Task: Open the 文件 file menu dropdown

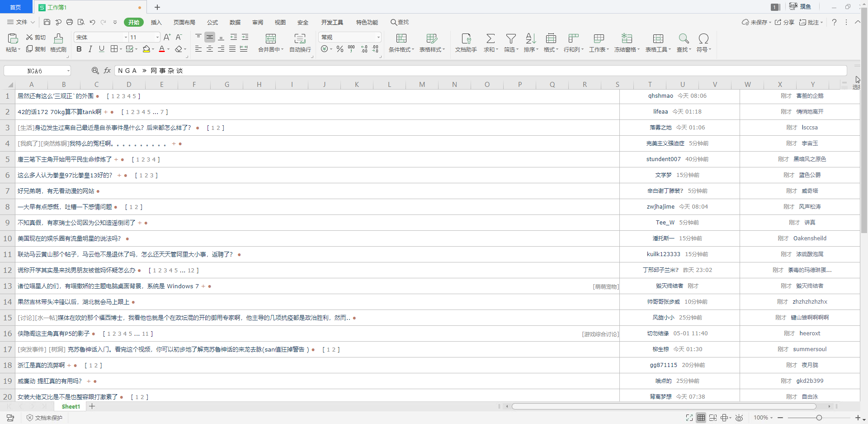Action: (21, 22)
